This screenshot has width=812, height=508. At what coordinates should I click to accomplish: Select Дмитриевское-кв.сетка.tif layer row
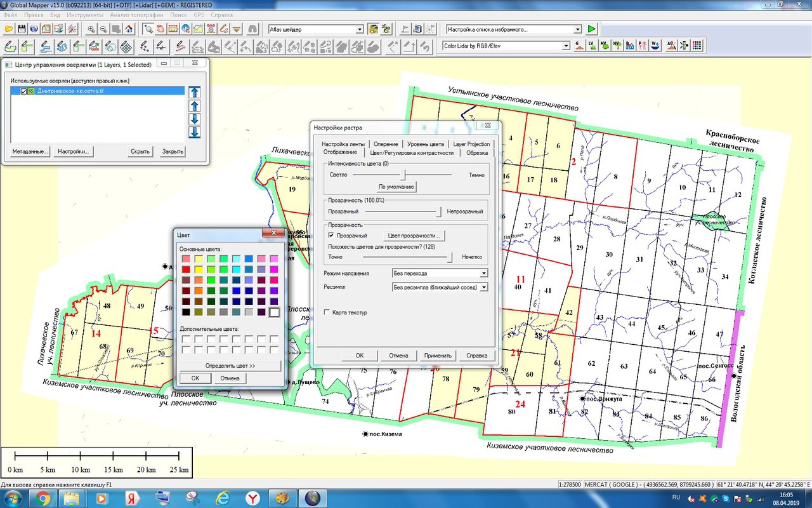98,91
